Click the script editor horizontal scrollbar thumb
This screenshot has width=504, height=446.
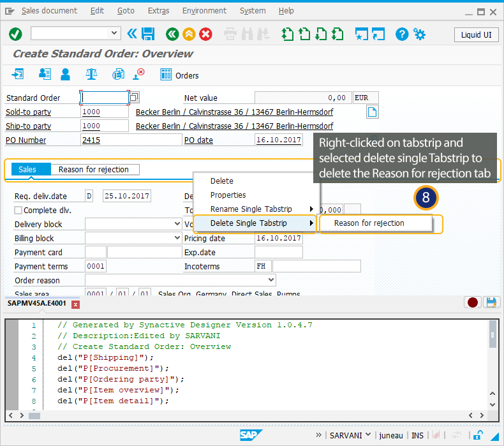click(34, 416)
